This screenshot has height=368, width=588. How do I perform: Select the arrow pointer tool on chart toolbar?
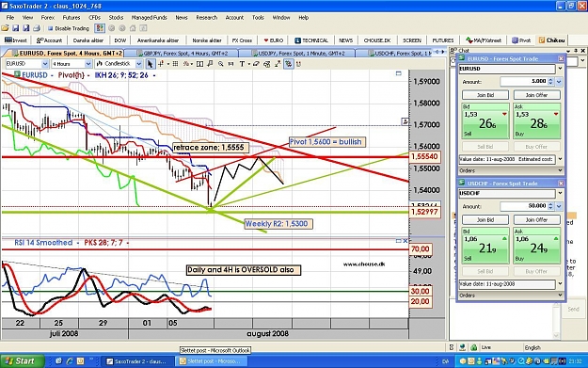tap(150, 64)
